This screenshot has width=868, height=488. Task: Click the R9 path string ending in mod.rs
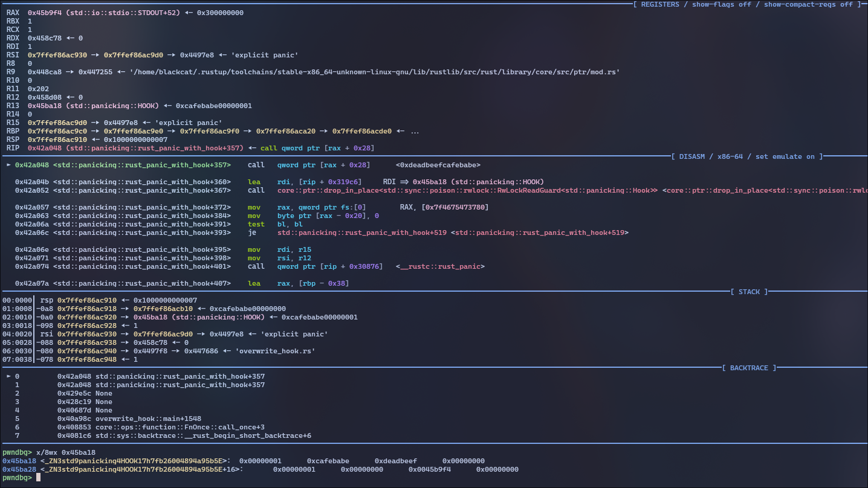(374, 72)
